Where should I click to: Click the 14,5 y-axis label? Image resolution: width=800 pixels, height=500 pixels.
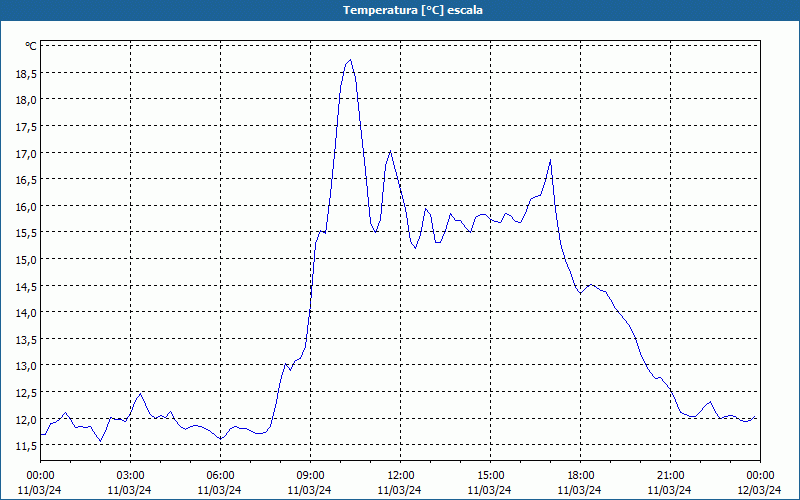click(x=26, y=287)
